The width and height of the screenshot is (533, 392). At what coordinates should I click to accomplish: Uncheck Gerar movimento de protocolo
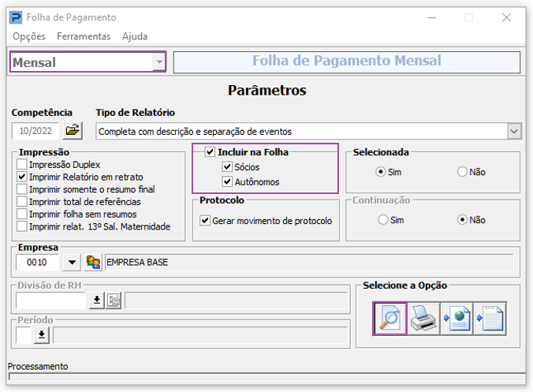coord(205,221)
